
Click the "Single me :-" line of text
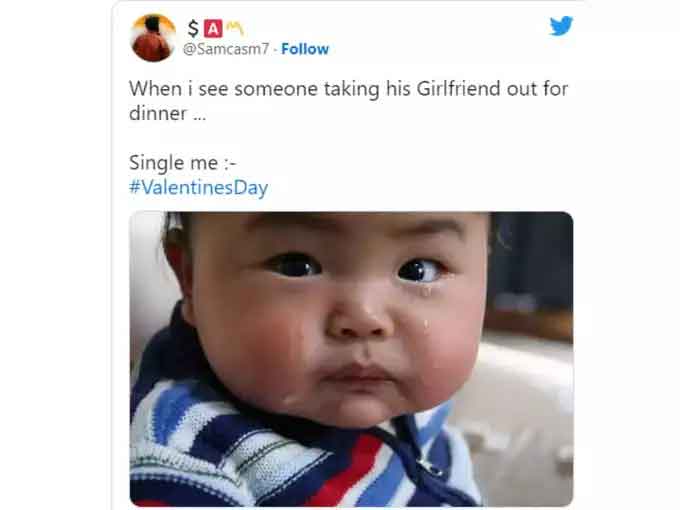(x=183, y=163)
